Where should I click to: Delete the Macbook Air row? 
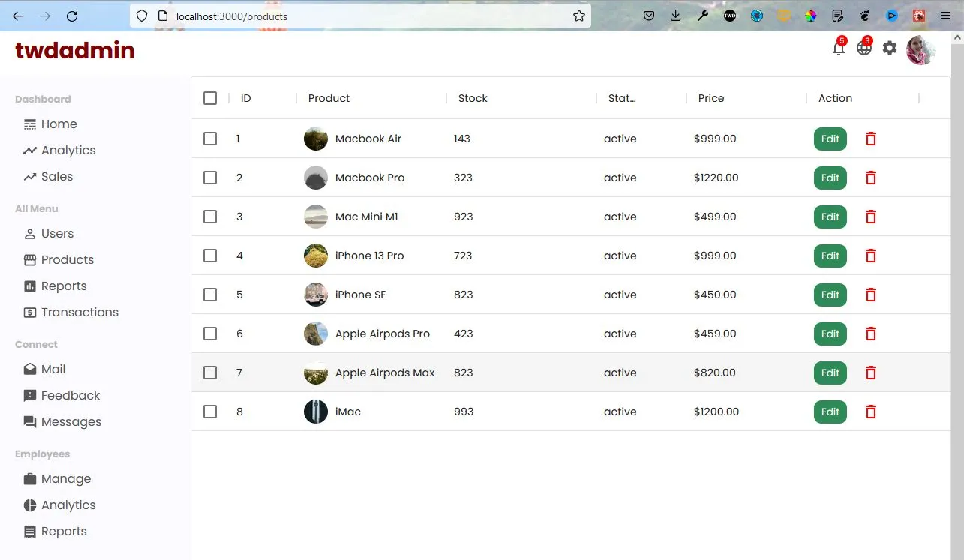click(871, 139)
